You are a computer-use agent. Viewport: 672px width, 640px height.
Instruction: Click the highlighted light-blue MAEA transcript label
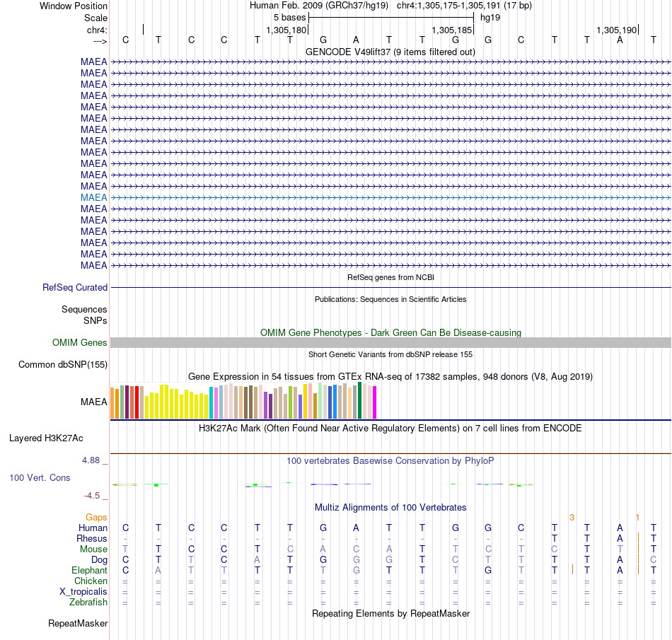click(x=94, y=197)
